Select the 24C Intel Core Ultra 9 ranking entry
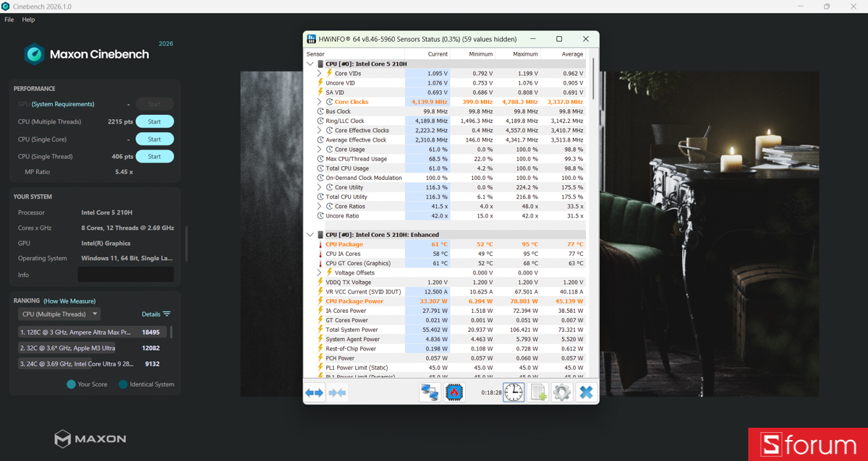 (93, 364)
